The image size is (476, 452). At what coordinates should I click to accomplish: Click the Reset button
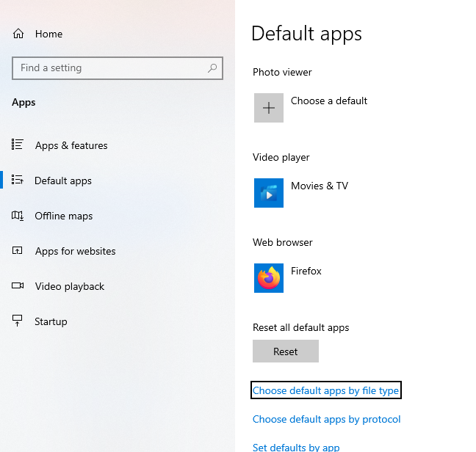(x=286, y=351)
